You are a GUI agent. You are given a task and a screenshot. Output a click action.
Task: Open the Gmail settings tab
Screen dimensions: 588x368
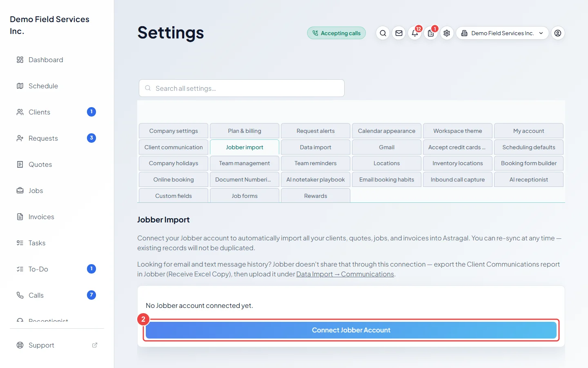(x=387, y=147)
